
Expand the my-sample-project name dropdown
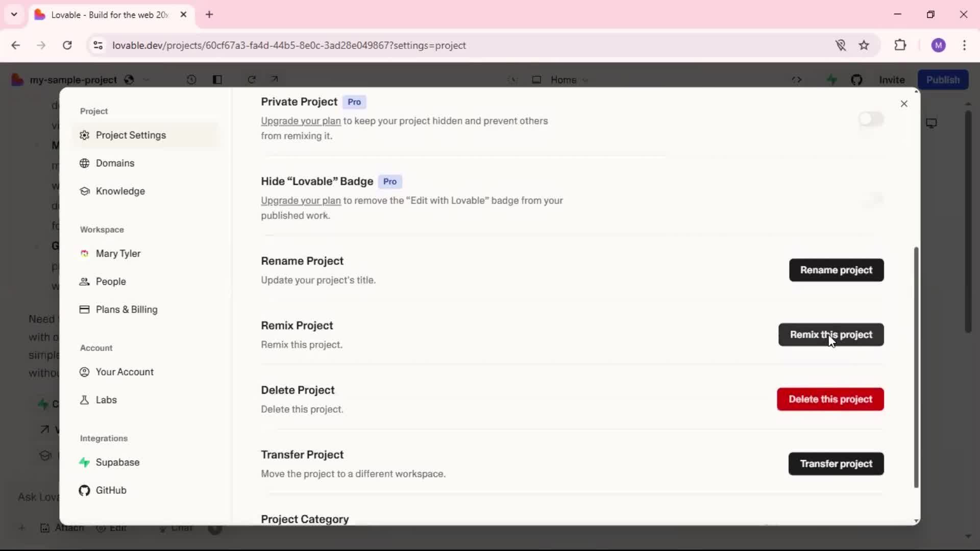(x=146, y=80)
